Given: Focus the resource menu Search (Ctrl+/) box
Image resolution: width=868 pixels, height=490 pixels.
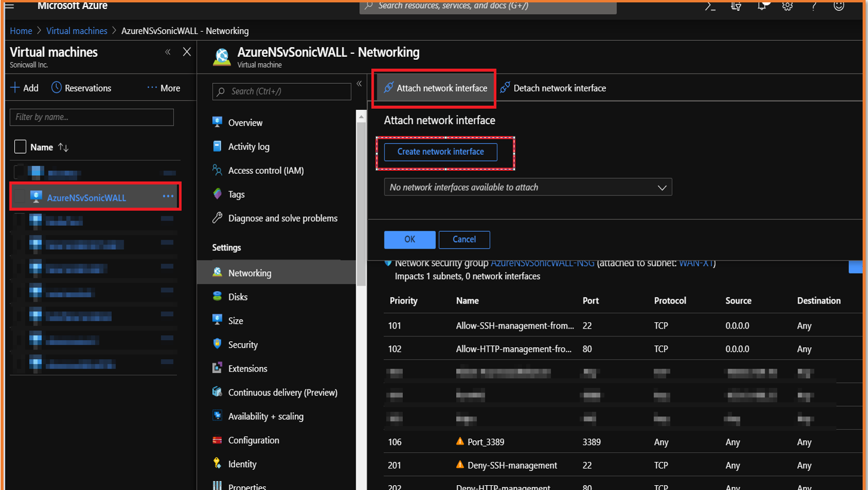Looking at the screenshot, I should 282,91.
